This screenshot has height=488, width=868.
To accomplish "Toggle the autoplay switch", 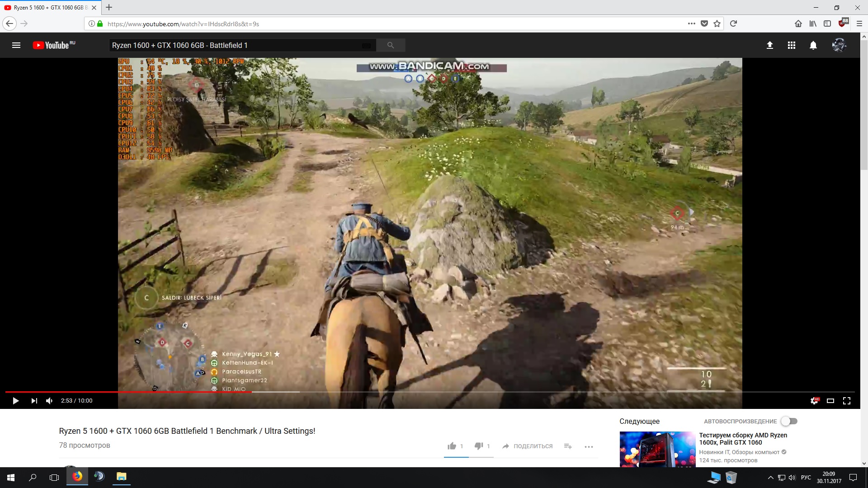I will click(x=789, y=421).
